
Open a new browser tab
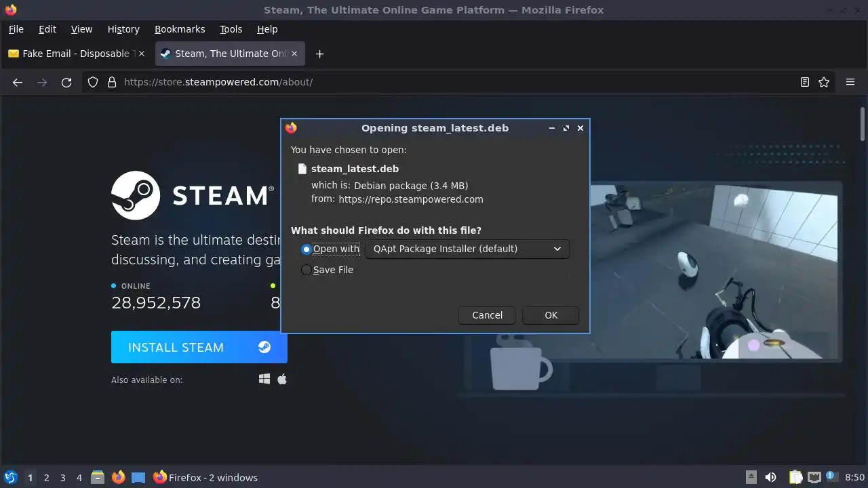pos(319,54)
